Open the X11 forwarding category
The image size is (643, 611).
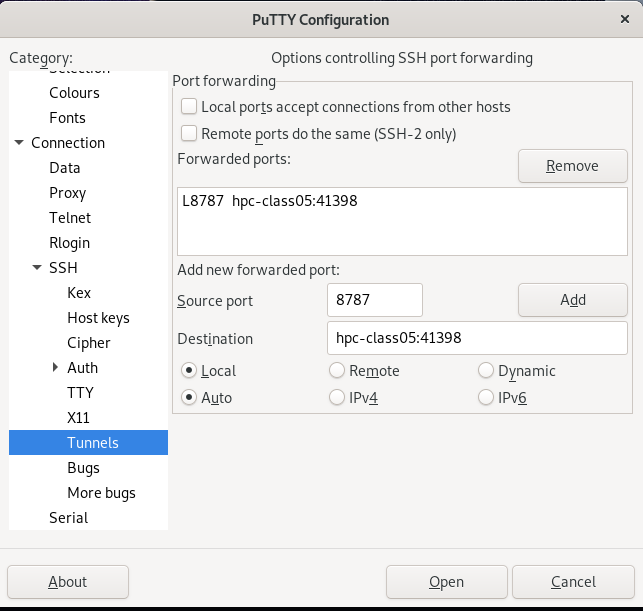78,418
